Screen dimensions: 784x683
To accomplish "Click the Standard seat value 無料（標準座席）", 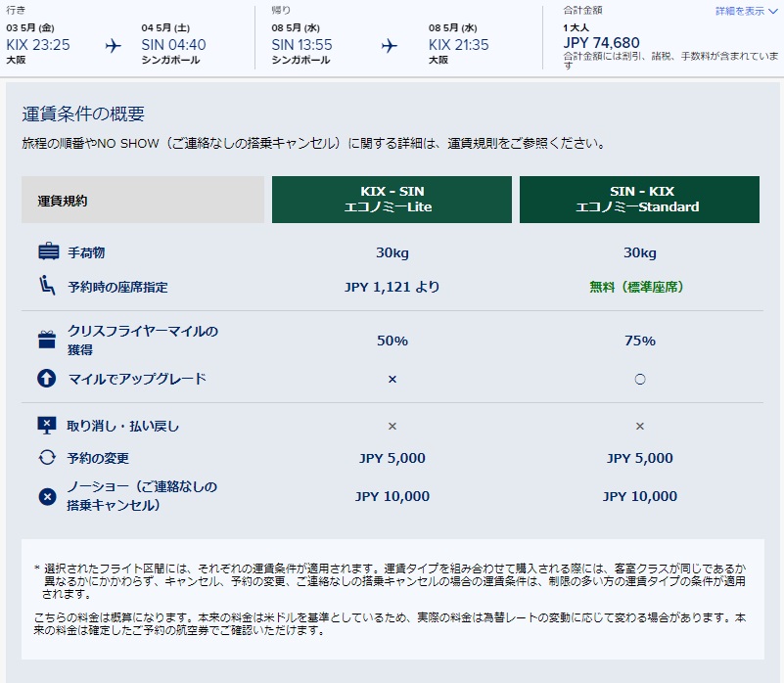I will pyautogui.click(x=636, y=287).
